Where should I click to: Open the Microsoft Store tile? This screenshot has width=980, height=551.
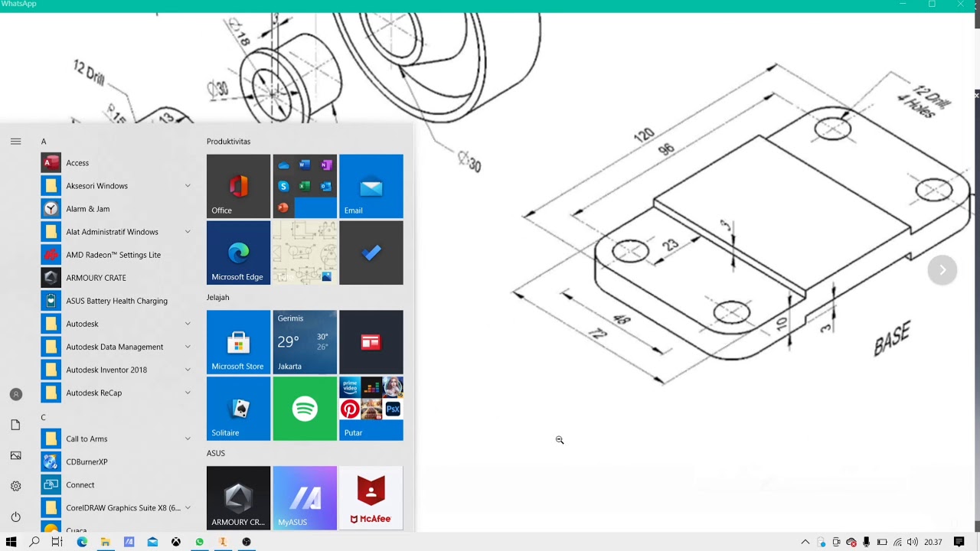click(238, 342)
